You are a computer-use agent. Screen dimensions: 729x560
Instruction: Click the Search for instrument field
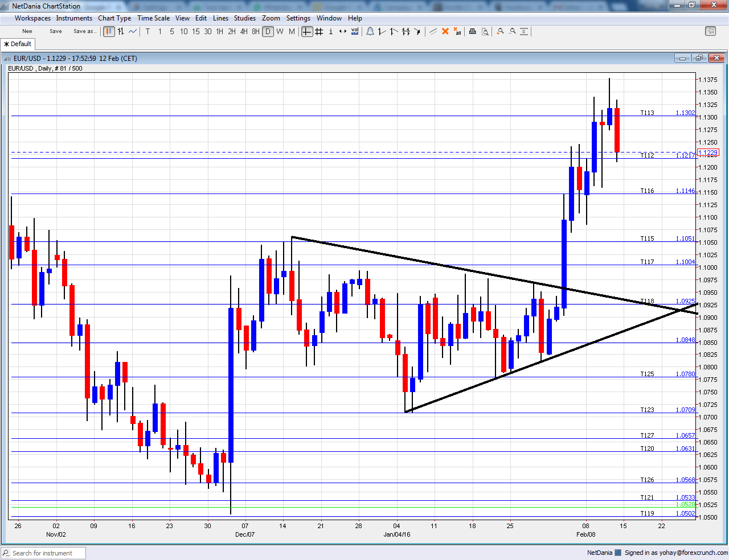coord(43,553)
